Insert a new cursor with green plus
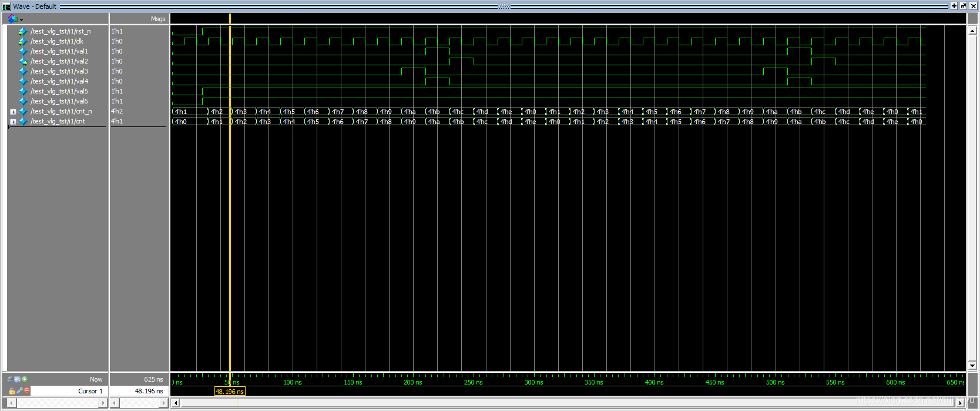Image resolution: width=980 pixels, height=411 pixels. click(25, 379)
